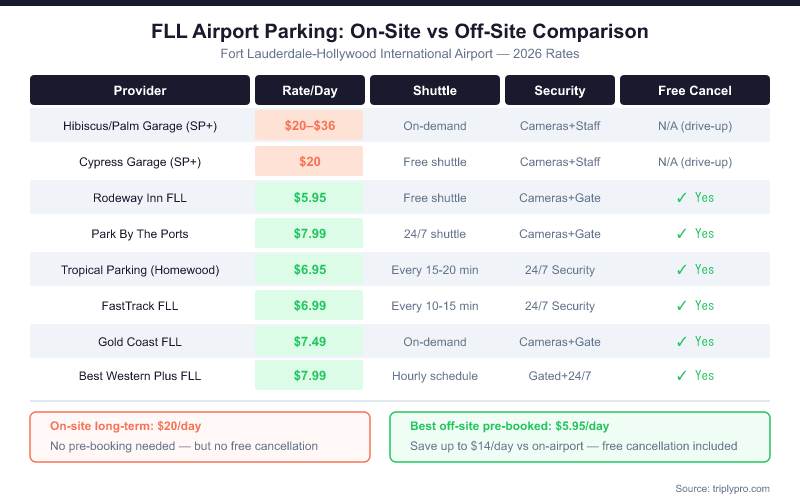
Task: Click the Provider column header
Action: pos(140,90)
